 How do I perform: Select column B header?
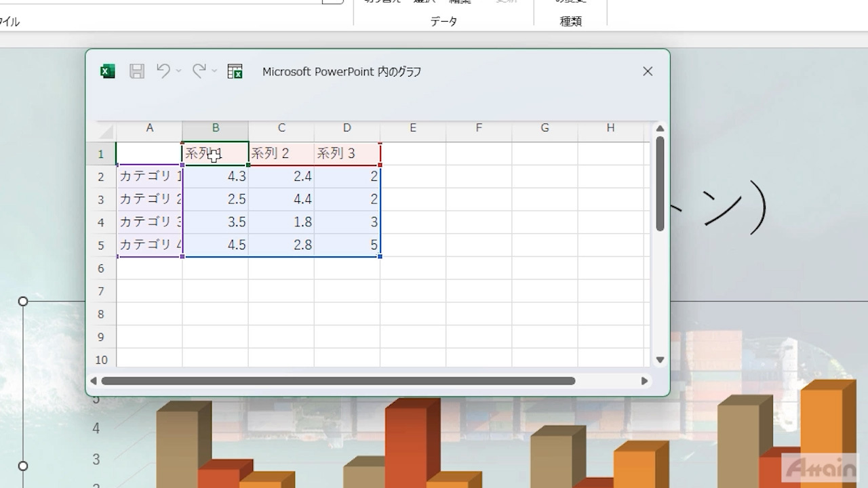point(215,128)
